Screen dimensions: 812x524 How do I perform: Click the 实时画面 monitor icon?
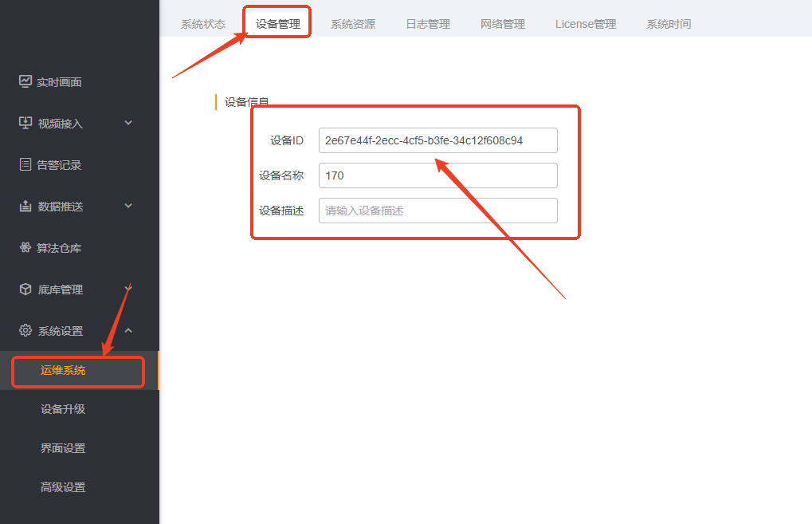25,81
